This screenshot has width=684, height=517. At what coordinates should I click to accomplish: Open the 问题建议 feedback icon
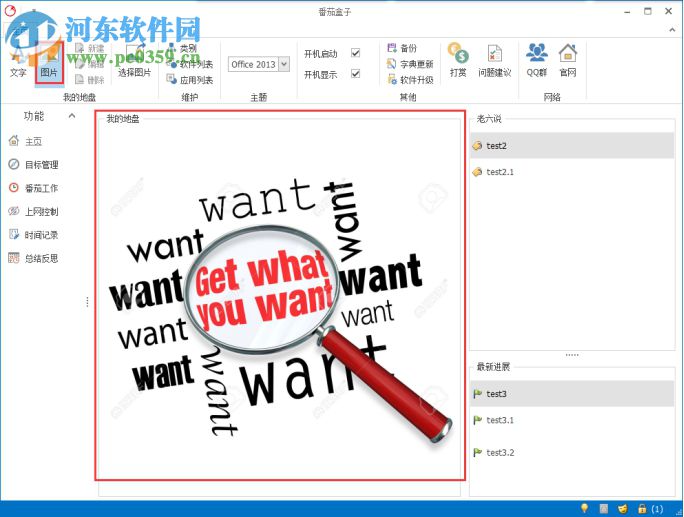[495, 54]
